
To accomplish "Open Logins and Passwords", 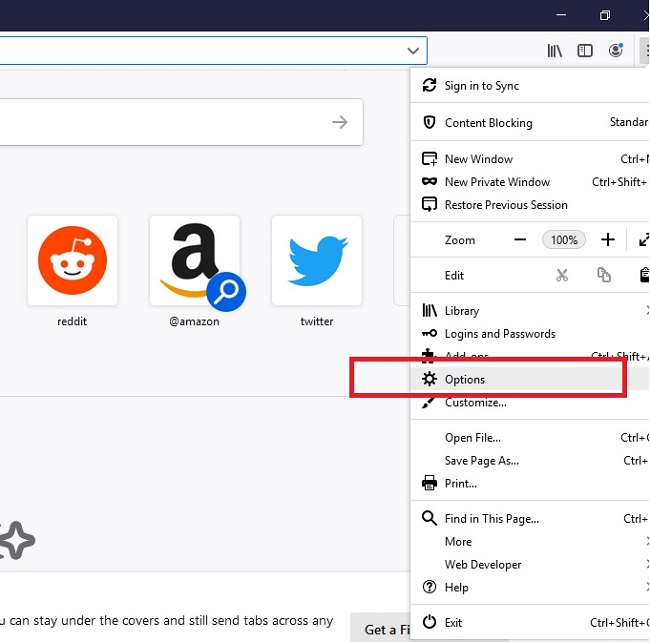I will coord(500,334).
